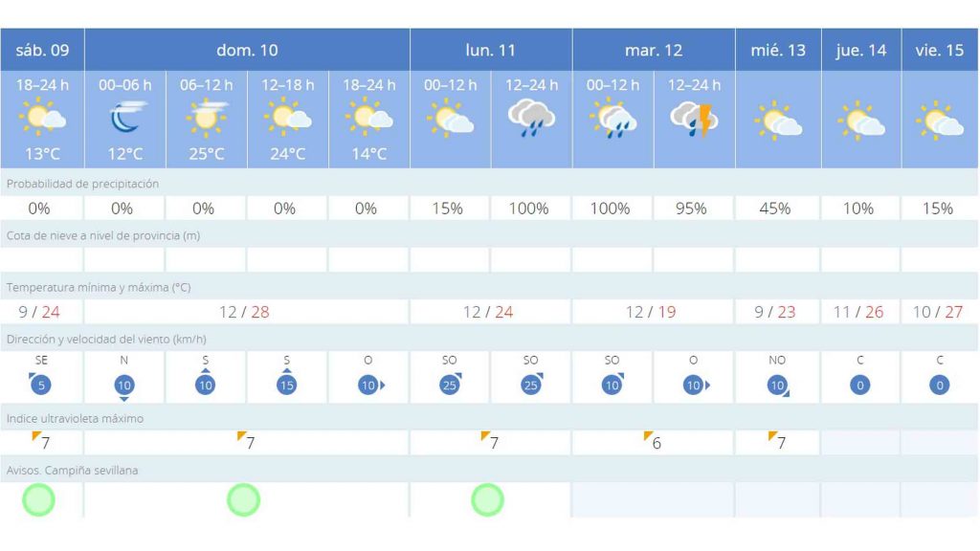Open the green warning circle under dom. 10

point(244,499)
